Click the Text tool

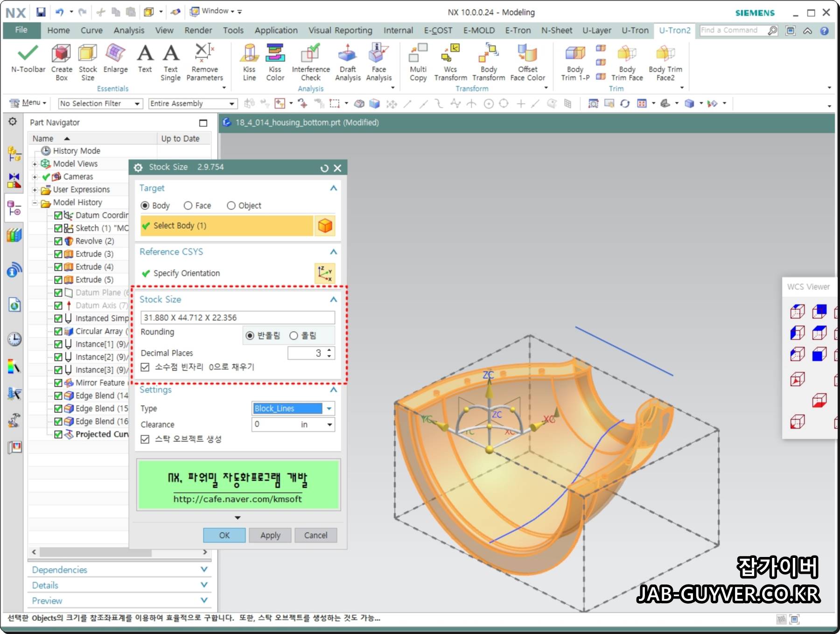click(x=145, y=59)
